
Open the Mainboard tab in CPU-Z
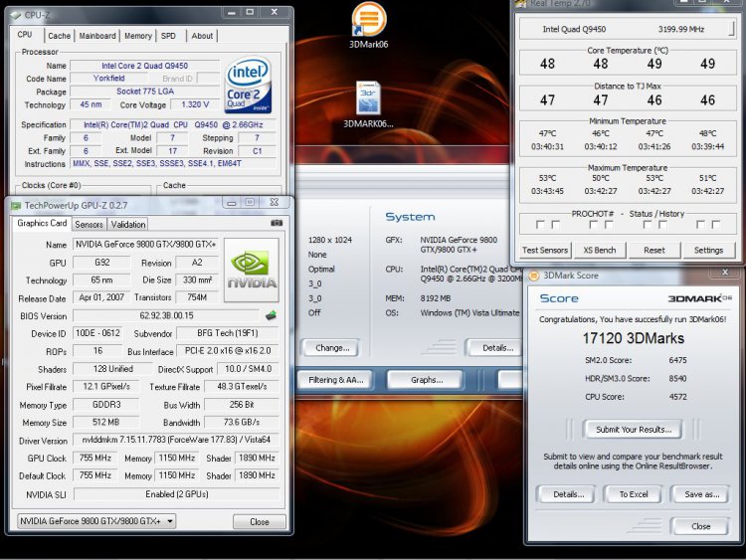[97, 36]
